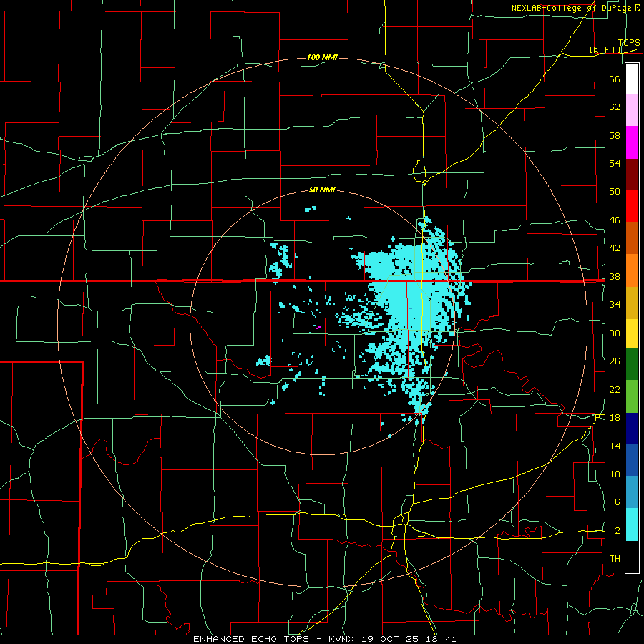Click the '2' legend value
Screen dimensions: 644x644
tap(617, 531)
